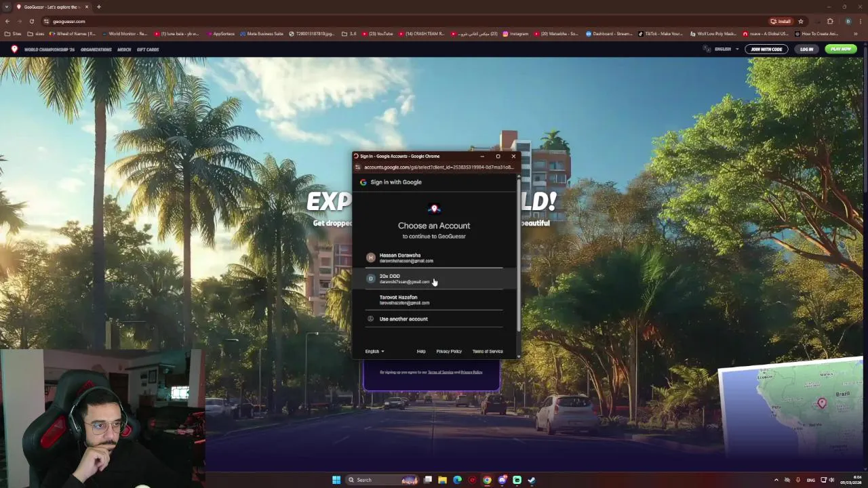
Task: Open the Chrome profile avatar
Action: (848, 21)
